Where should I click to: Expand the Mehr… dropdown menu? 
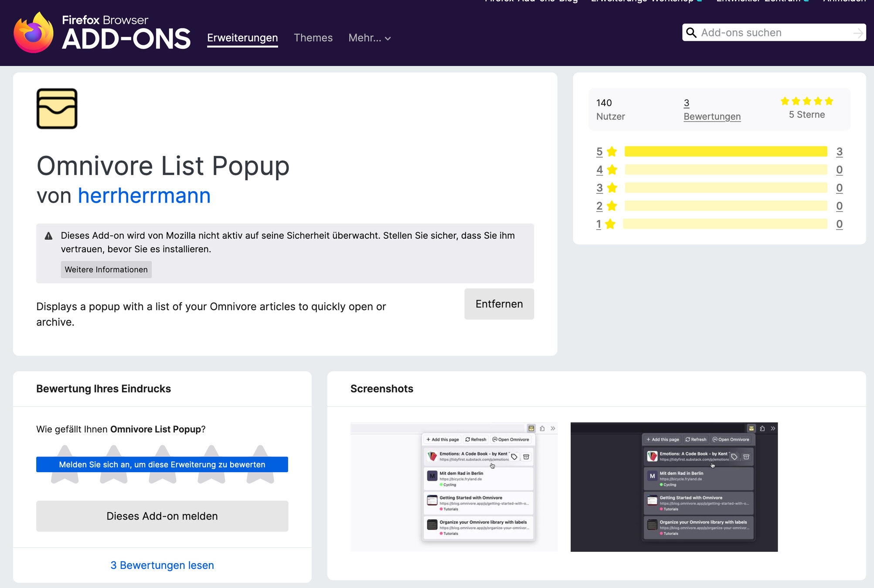click(x=369, y=38)
